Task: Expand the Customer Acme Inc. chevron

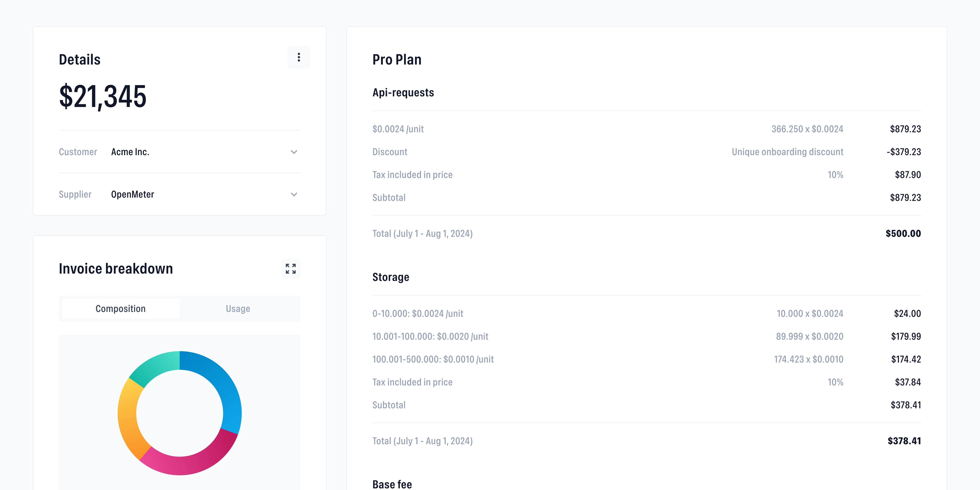Action: pos(294,152)
